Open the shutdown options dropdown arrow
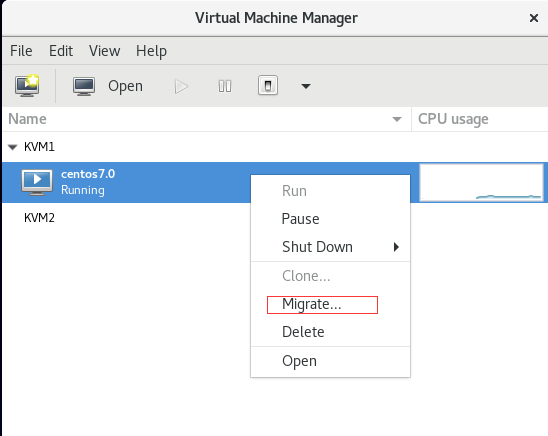 click(306, 86)
